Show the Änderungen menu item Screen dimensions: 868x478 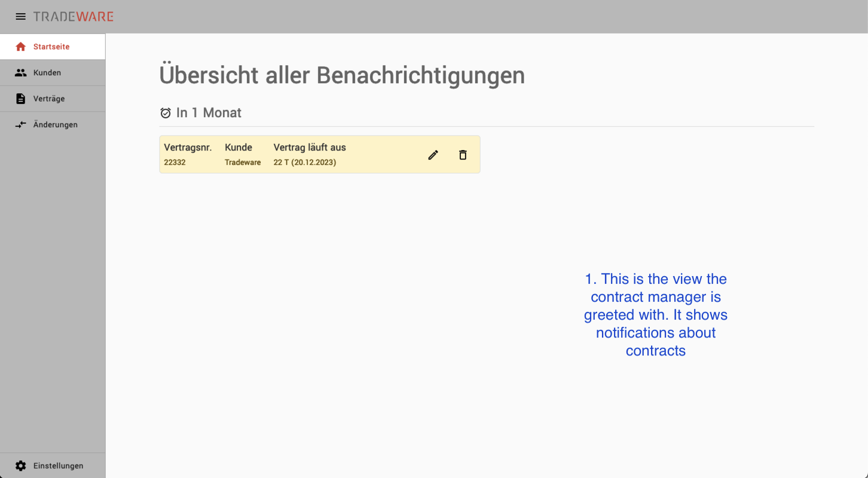coord(53,125)
